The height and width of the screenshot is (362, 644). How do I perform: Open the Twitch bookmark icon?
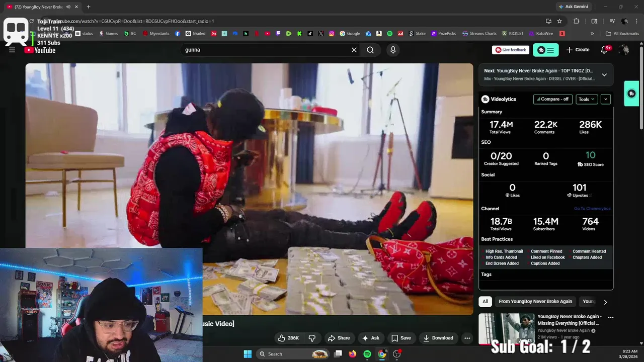(x=278, y=34)
